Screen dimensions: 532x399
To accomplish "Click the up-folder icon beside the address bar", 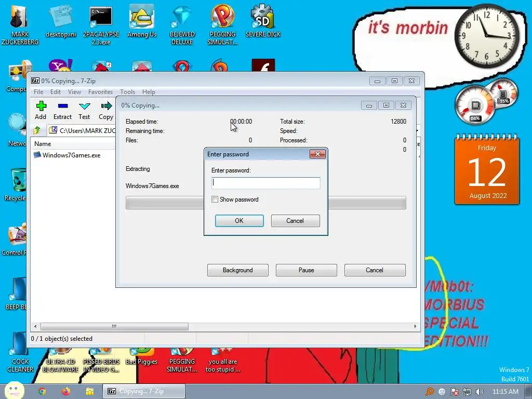I will coord(37,130).
